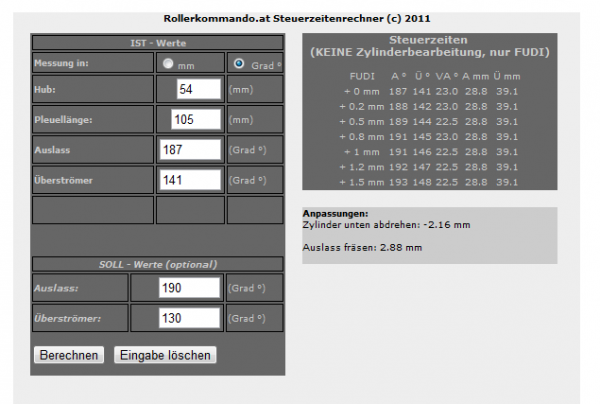Click the SOLL - Werte (optional) header
Viewport: 600px width, 404px height.
click(158, 264)
